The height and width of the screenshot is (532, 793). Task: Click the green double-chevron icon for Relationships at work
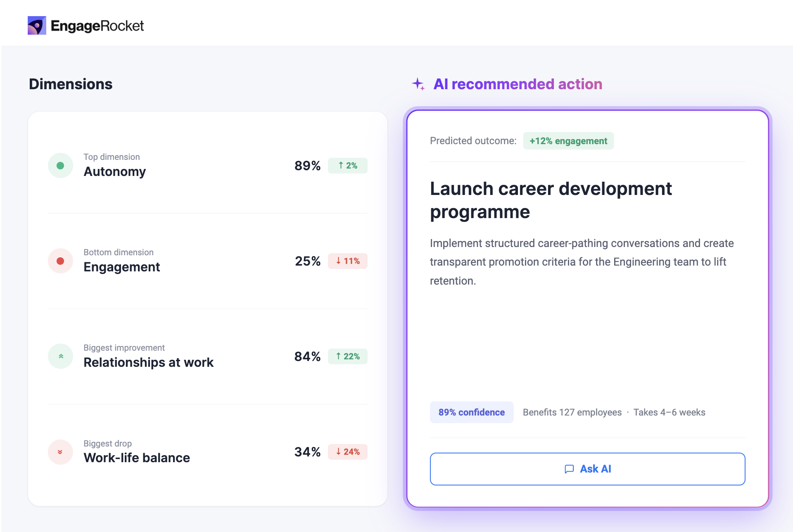(x=60, y=356)
